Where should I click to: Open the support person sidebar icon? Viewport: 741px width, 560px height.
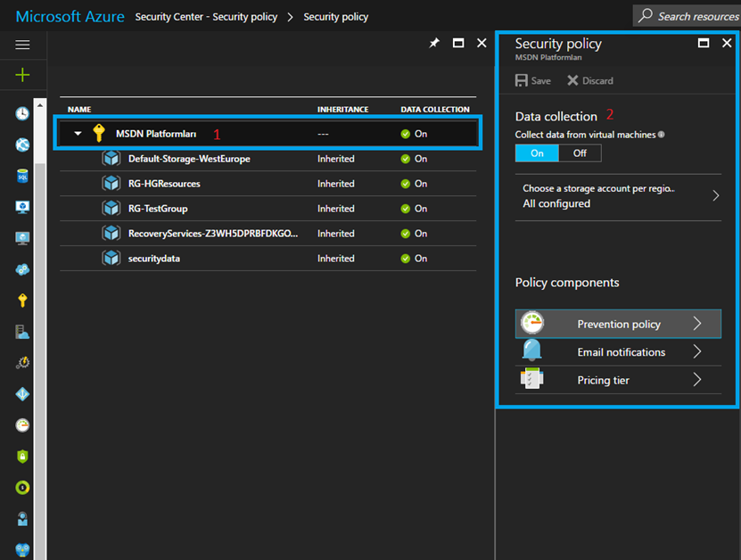point(22,519)
